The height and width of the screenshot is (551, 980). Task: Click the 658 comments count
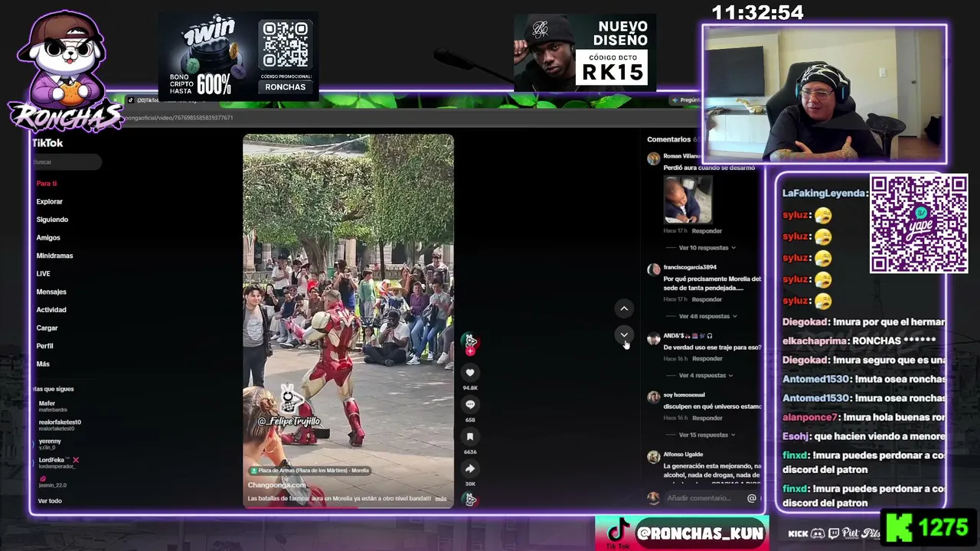470,420
